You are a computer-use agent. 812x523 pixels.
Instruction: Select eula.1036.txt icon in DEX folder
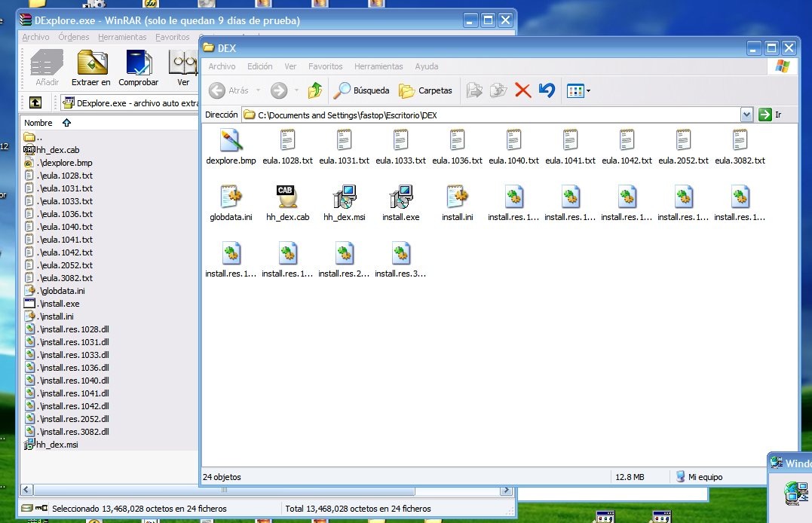point(457,140)
